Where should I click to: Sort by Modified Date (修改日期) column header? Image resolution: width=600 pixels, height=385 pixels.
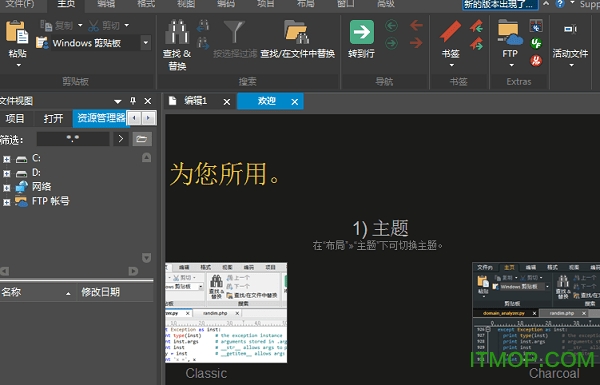pos(115,292)
